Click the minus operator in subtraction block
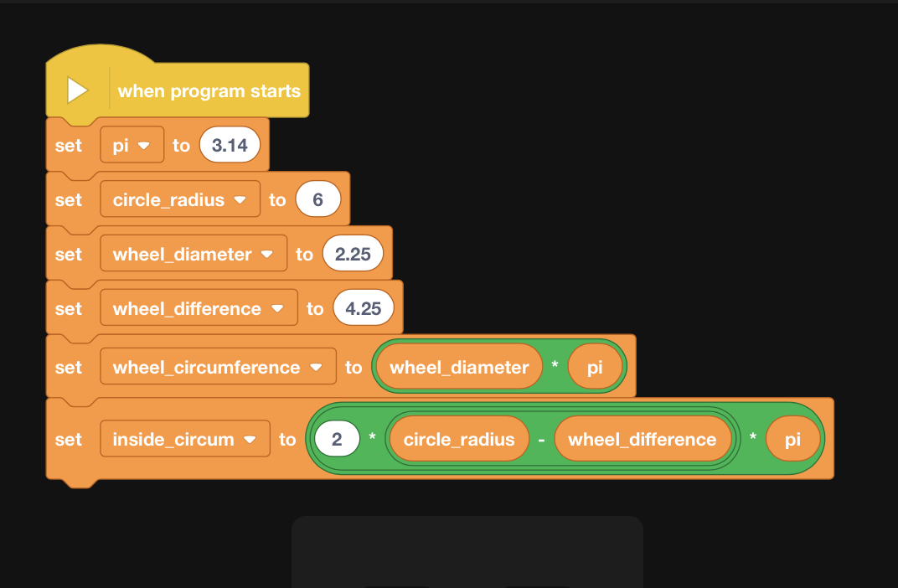The width and height of the screenshot is (898, 588). tap(542, 440)
